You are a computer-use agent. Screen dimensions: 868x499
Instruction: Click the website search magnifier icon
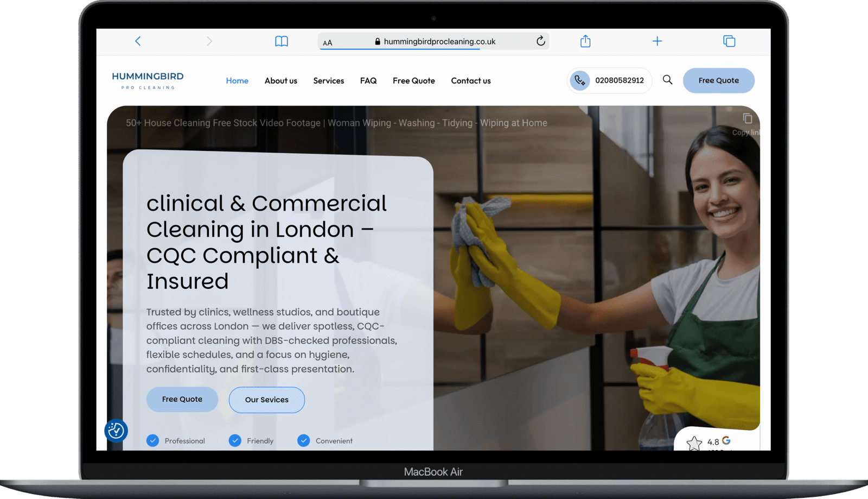667,80
